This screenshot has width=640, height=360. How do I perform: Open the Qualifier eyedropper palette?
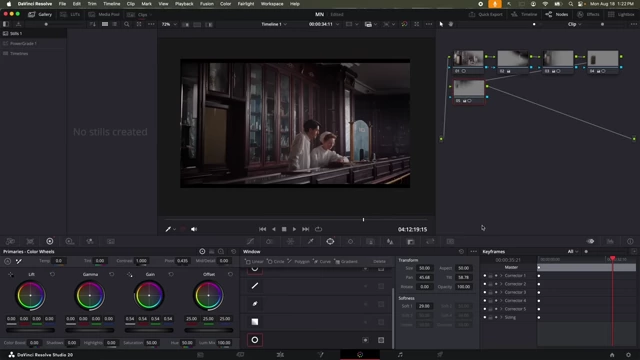311,242
